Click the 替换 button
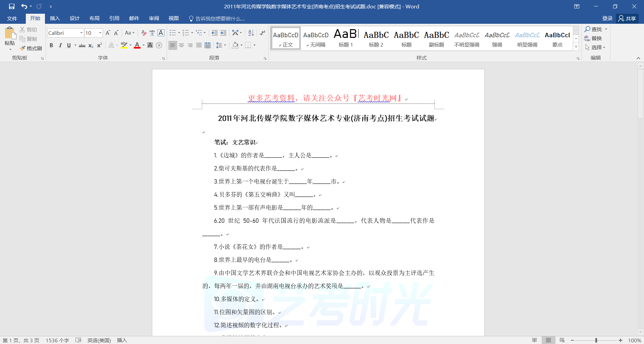 (x=593, y=38)
